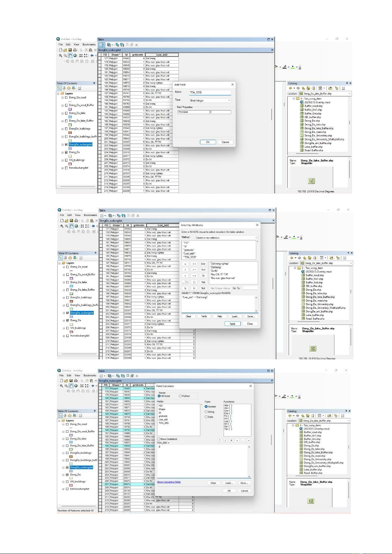Select TChi_SDD in Field Calculator Fields list
The width and height of the screenshot is (392, 554).
163,423
